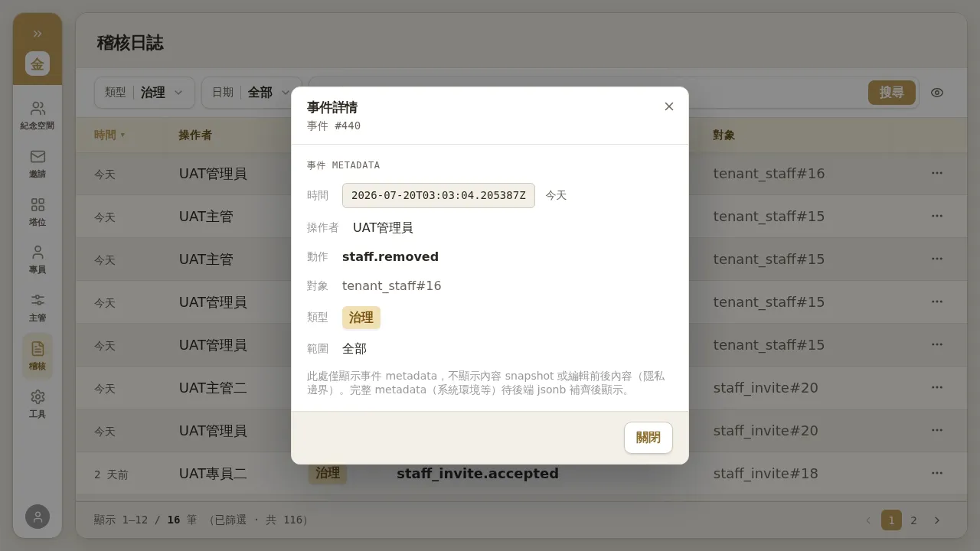Screen dimensions: 980x551
Task: Click 對象 column header
Action: tap(724, 135)
